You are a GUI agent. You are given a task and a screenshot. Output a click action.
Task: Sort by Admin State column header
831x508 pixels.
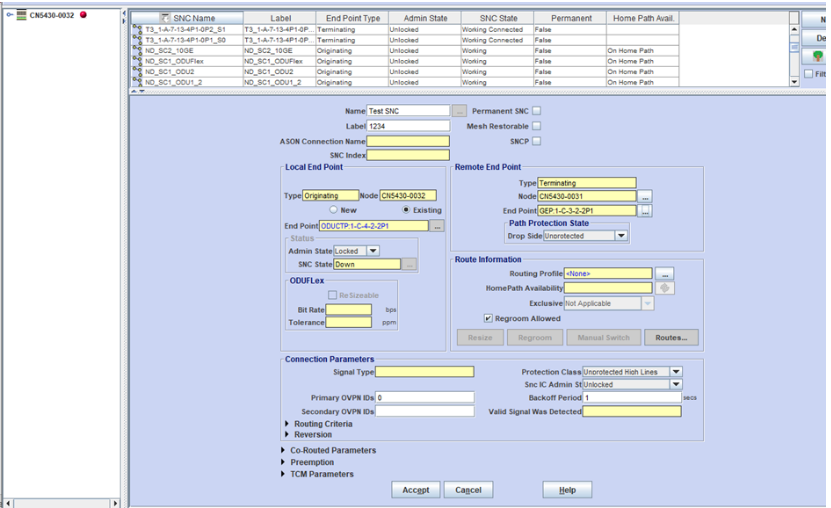coord(425,18)
